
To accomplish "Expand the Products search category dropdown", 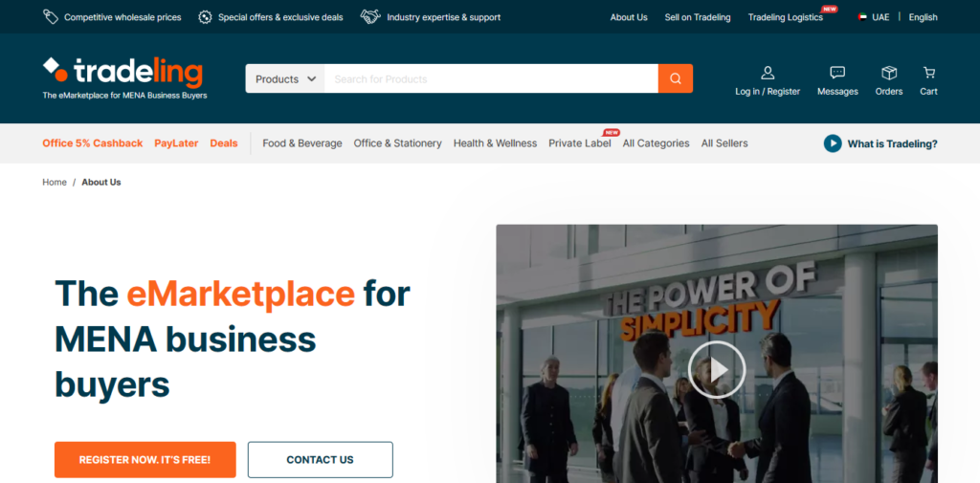I will [285, 79].
